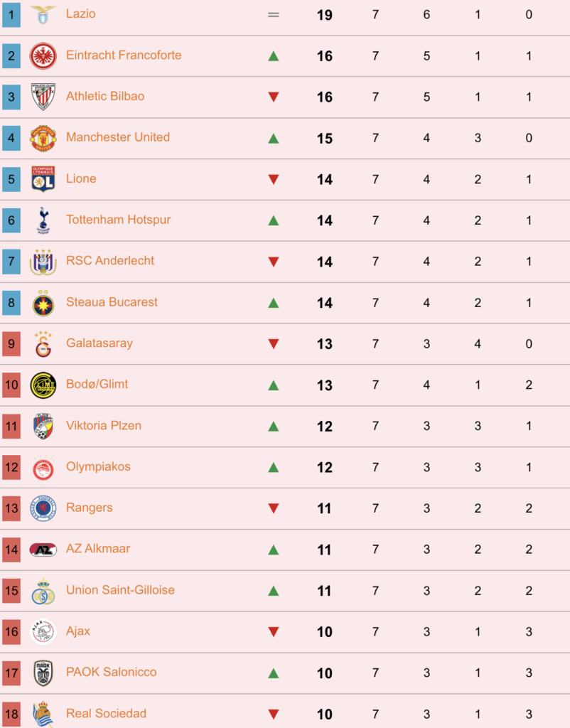Click the Galatasaray club logo

43,344
